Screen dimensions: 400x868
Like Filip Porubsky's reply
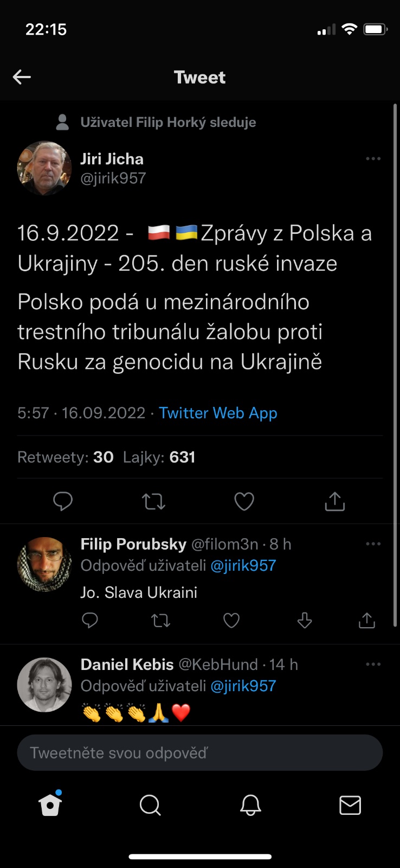tap(231, 620)
